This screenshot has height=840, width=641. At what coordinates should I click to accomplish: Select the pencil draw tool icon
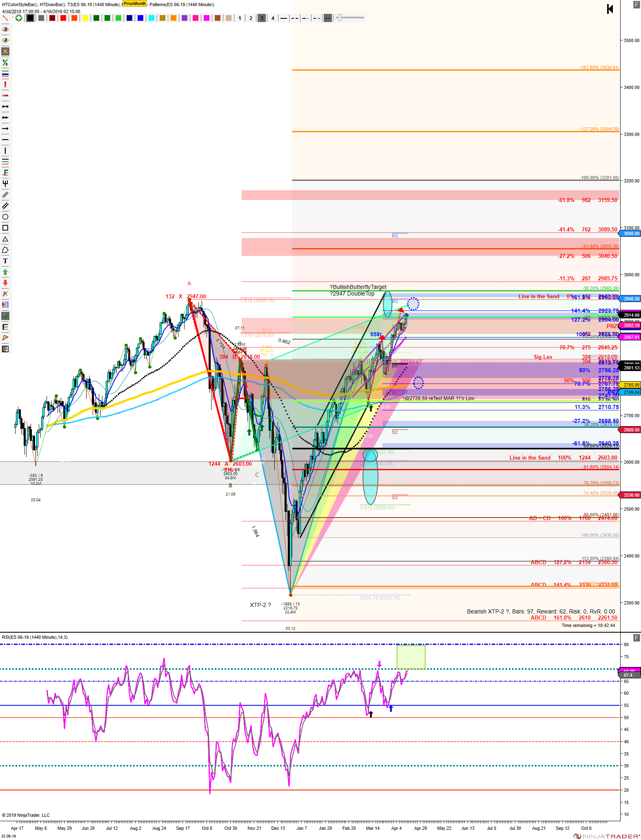point(6,18)
